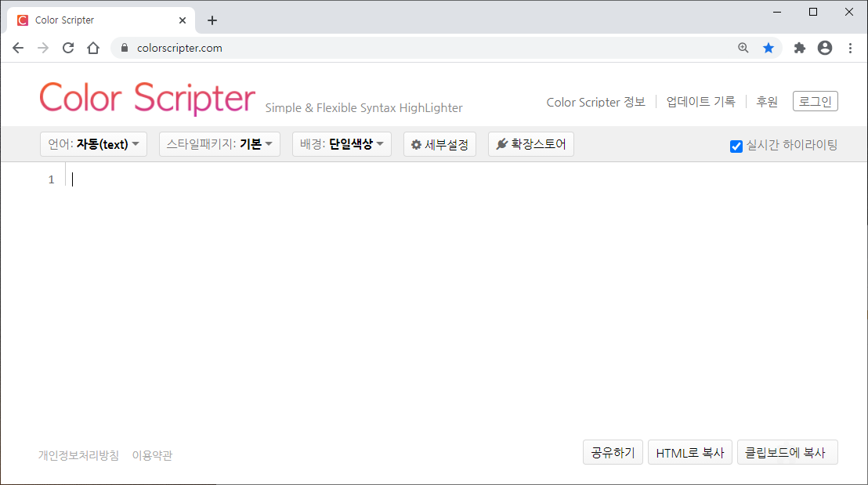868x485 pixels.
Task: Expand the 언어 자동(text) dropdown
Action: click(x=93, y=144)
